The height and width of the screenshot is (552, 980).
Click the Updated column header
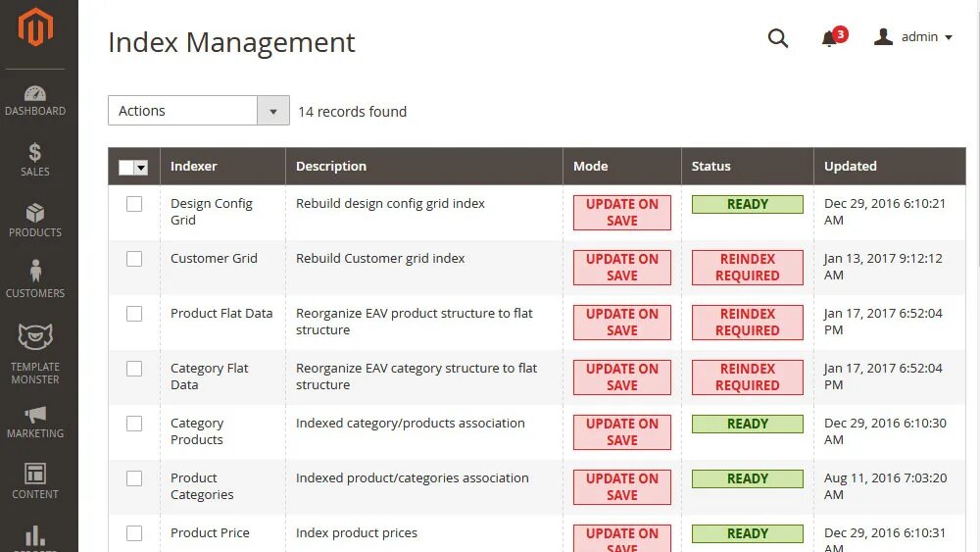pyautogui.click(x=851, y=167)
